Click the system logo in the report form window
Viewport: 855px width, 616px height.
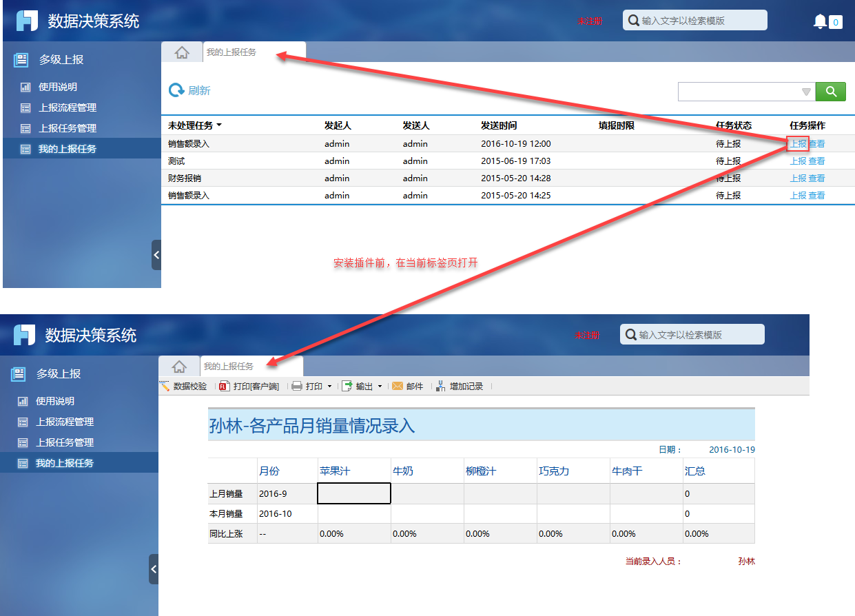(x=25, y=335)
